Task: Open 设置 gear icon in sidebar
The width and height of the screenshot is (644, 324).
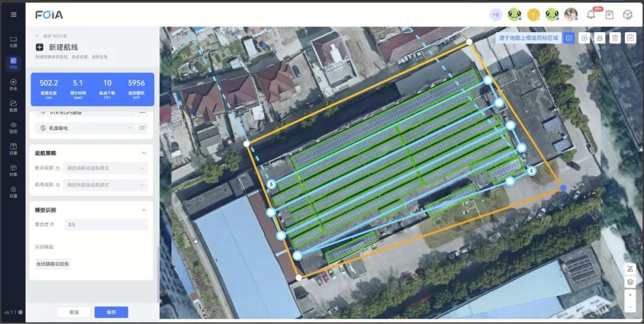Action: click(x=13, y=191)
